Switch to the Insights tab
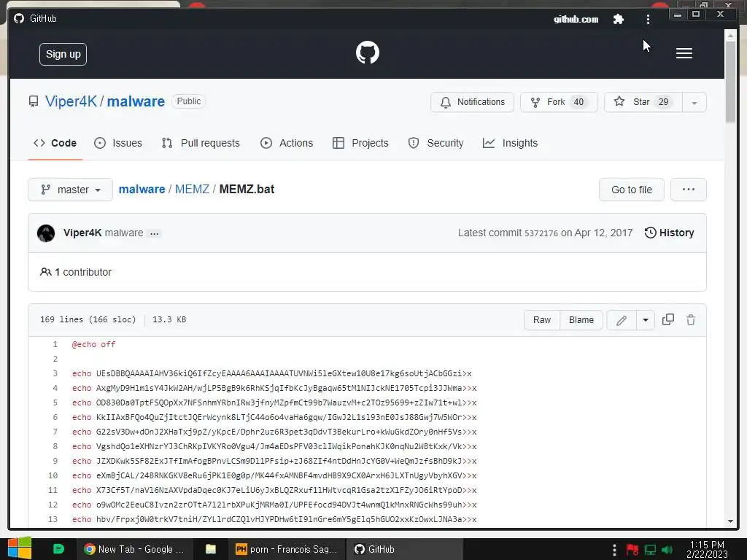This screenshot has width=747, height=560. point(510,143)
